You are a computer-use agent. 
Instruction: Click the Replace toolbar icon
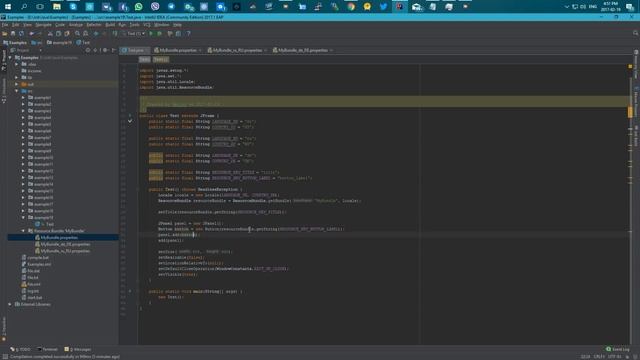(85, 33)
